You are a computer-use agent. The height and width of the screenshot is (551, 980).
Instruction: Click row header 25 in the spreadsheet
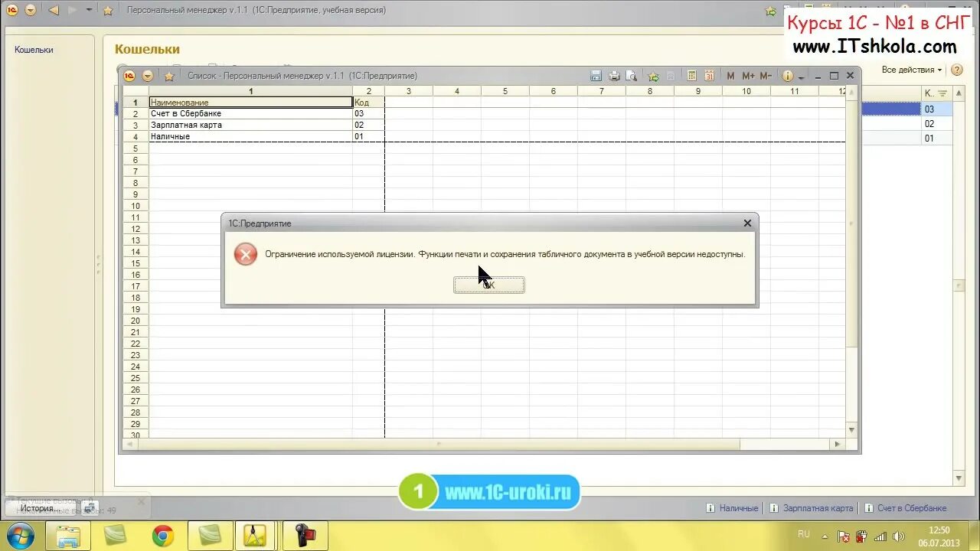coord(136,378)
